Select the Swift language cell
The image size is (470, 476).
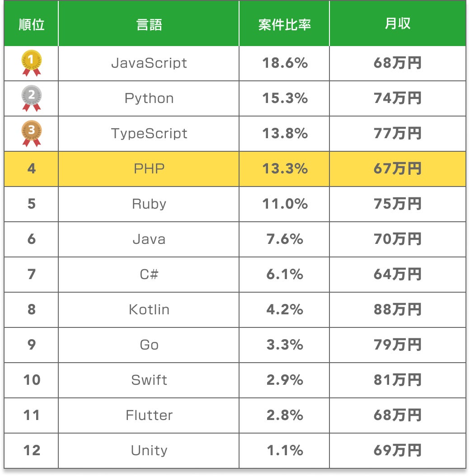pos(149,380)
